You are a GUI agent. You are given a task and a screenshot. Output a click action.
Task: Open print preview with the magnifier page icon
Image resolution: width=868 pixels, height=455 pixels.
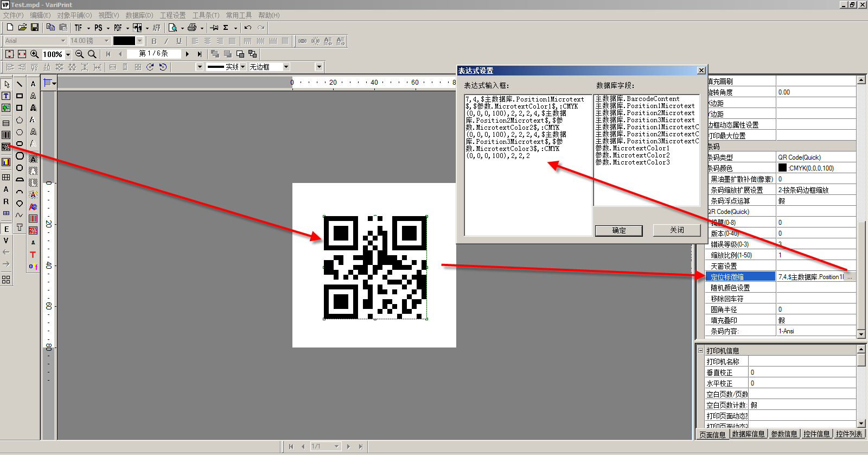(x=173, y=28)
